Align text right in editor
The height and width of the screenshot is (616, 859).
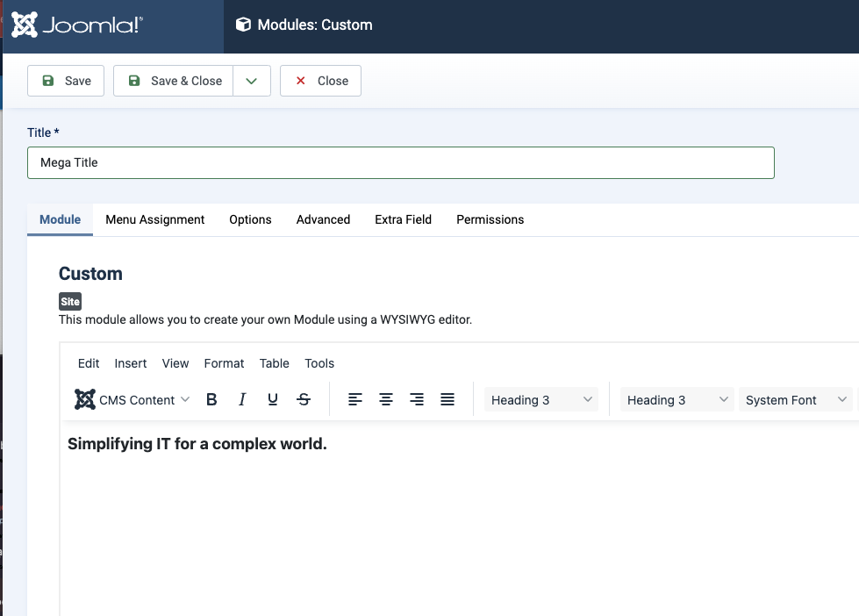coord(417,400)
